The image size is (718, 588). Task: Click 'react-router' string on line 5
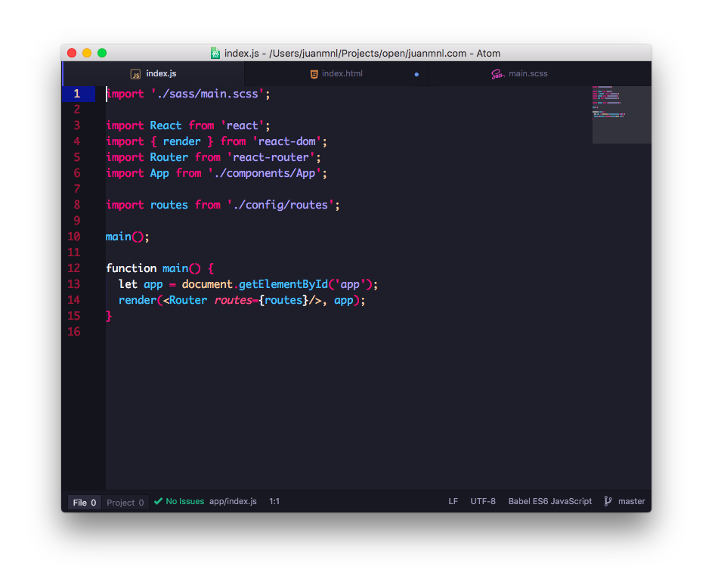tap(271, 157)
